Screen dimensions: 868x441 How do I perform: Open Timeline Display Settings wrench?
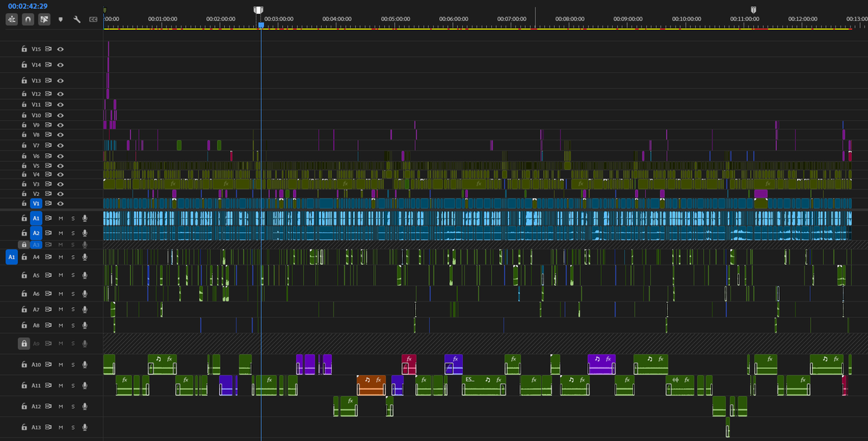77,20
